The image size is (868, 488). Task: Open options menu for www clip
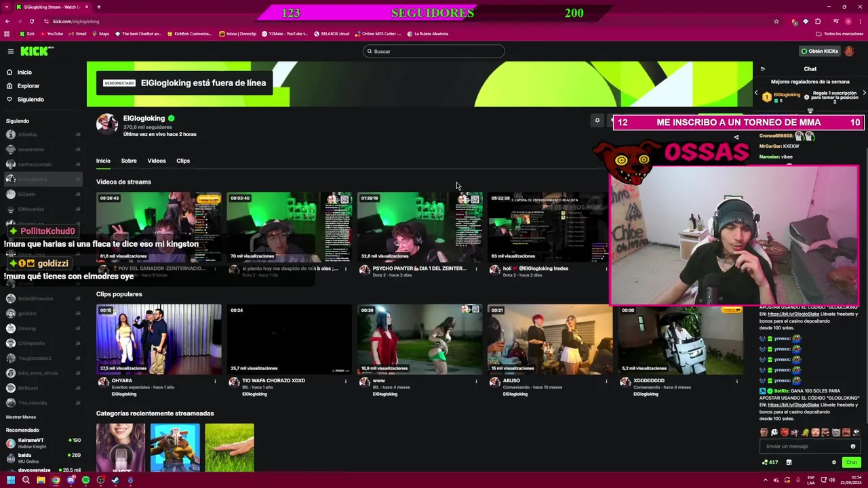coord(476,381)
